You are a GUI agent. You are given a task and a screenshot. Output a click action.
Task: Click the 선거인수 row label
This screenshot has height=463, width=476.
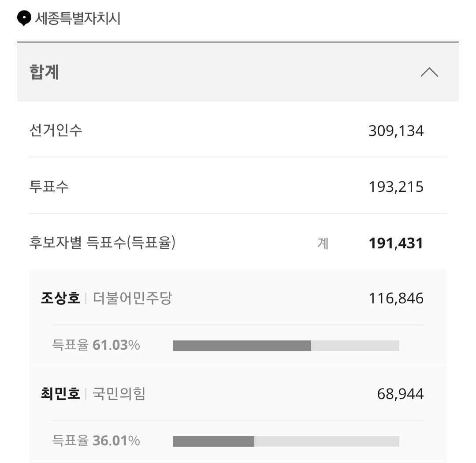(56, 131)
